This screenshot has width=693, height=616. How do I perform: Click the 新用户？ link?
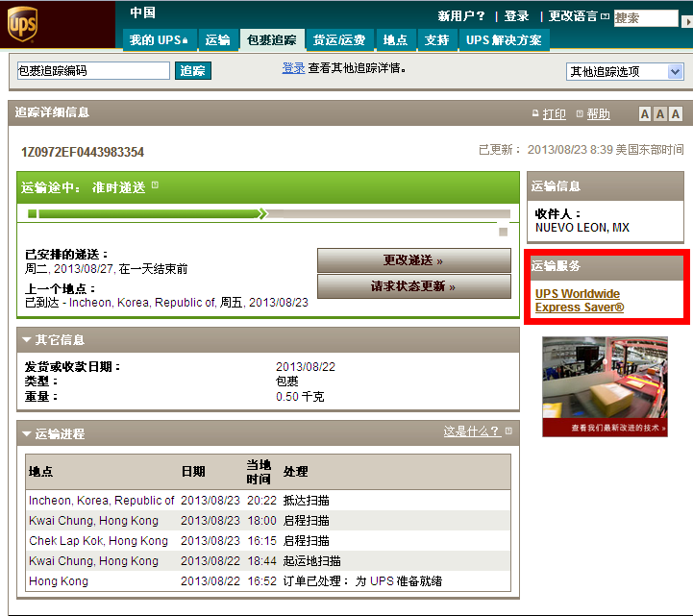click(461, 16)
